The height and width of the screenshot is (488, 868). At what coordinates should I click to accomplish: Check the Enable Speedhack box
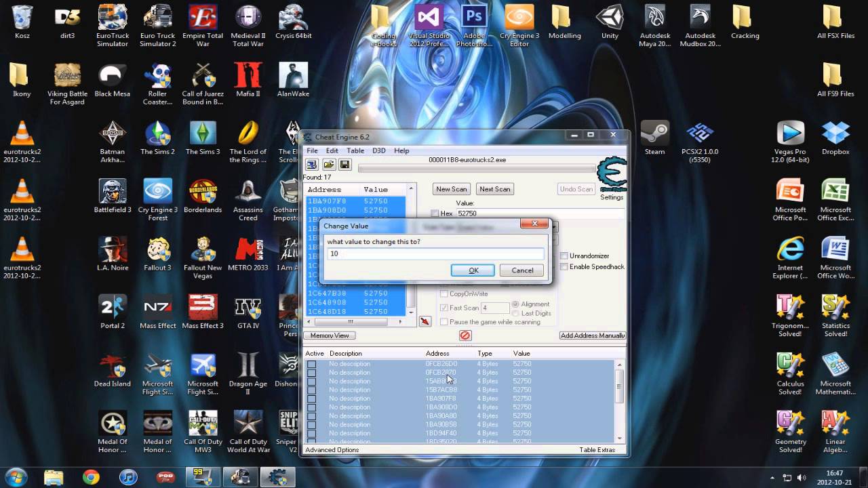pos(564,267)
